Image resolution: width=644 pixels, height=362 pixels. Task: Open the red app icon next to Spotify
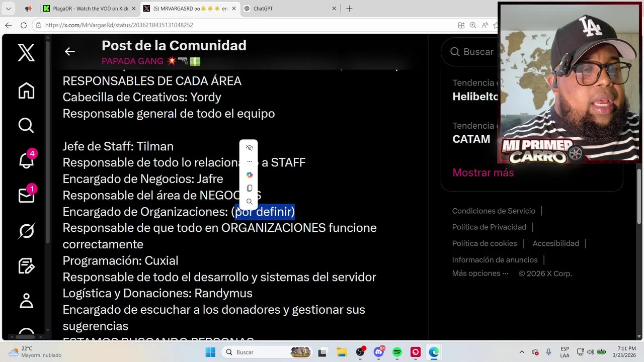[416, 352]
